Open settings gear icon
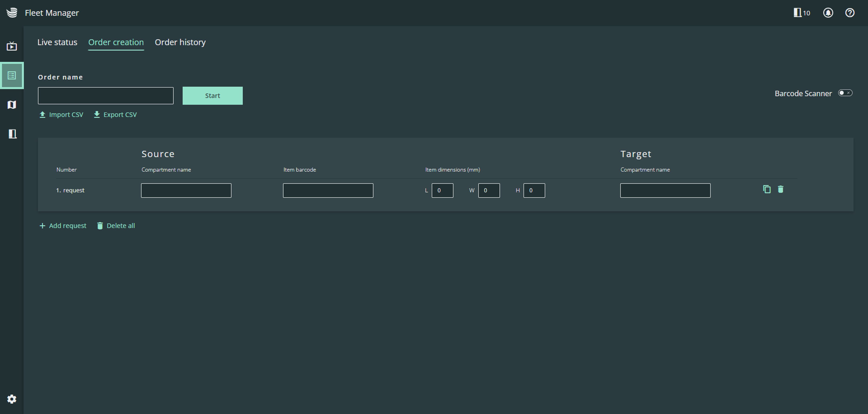The height and width of the screenshot is (414, 868). tap(12, 399)
